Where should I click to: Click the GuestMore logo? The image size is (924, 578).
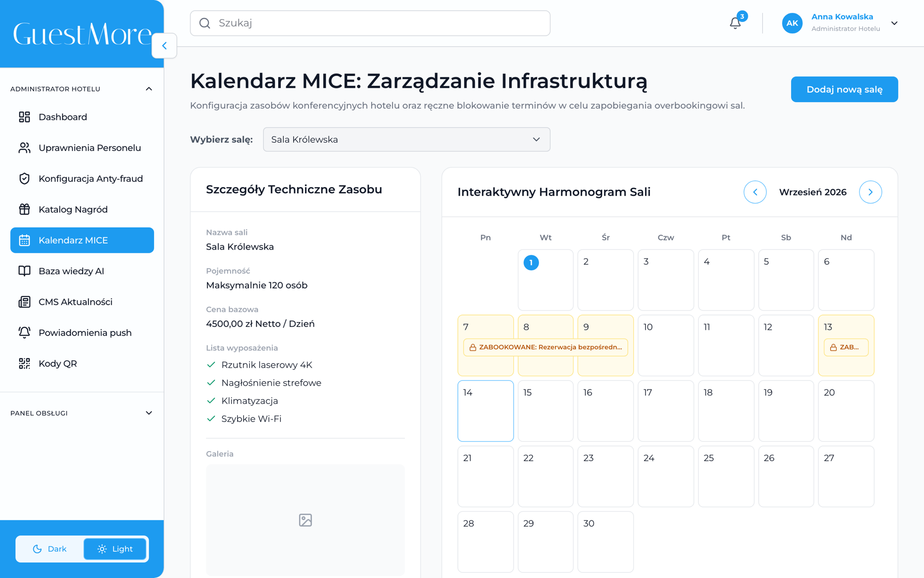[82, 34]
